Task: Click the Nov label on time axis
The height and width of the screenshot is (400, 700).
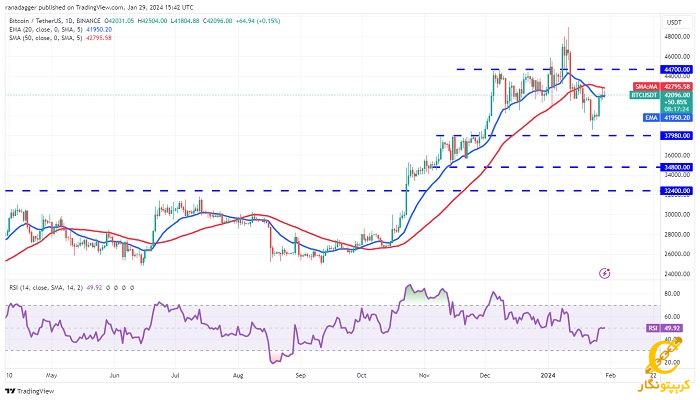Action: (x=424, y=375)
